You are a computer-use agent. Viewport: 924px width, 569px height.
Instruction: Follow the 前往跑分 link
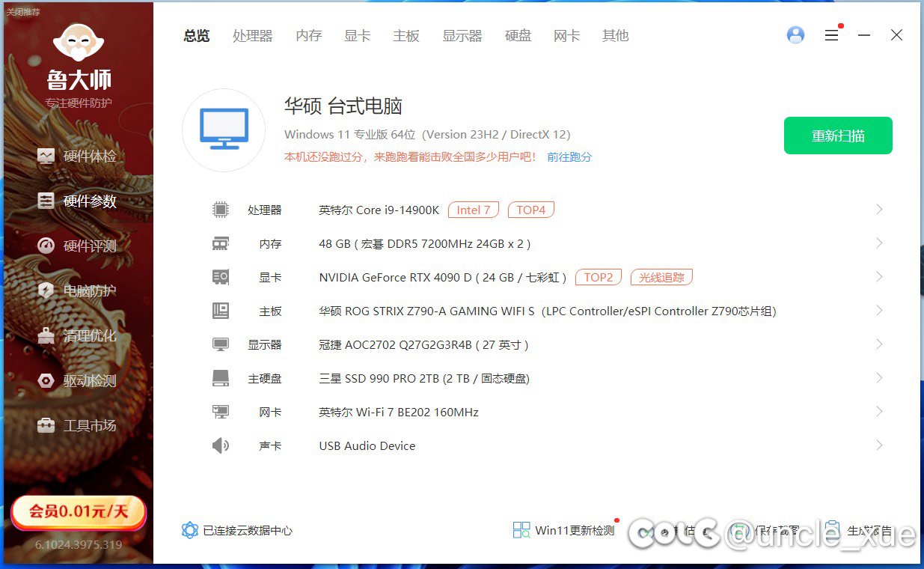point(569,157)
